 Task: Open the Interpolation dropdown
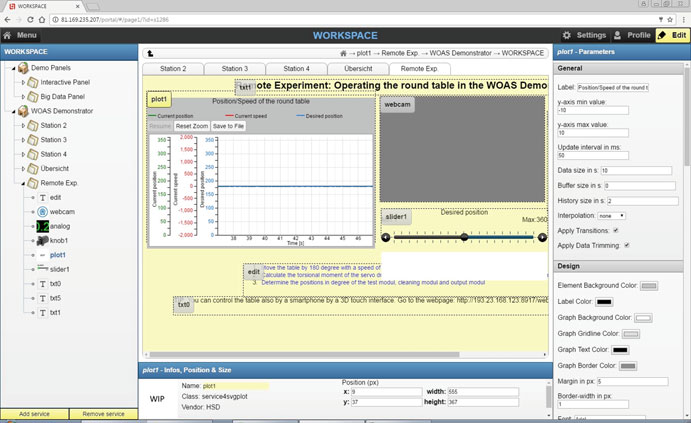point(610,216)
